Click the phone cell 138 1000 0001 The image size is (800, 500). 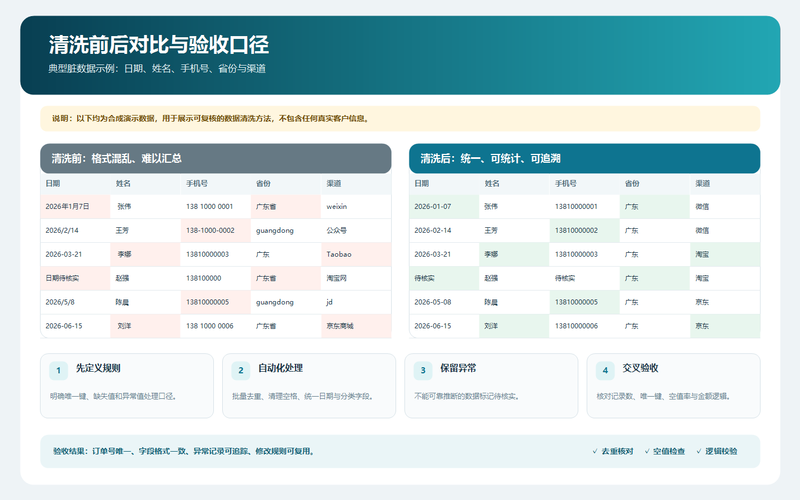(x=216, y=207)
